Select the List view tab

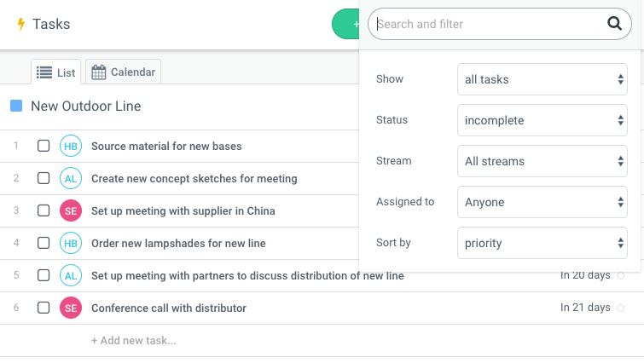[56, 72]
